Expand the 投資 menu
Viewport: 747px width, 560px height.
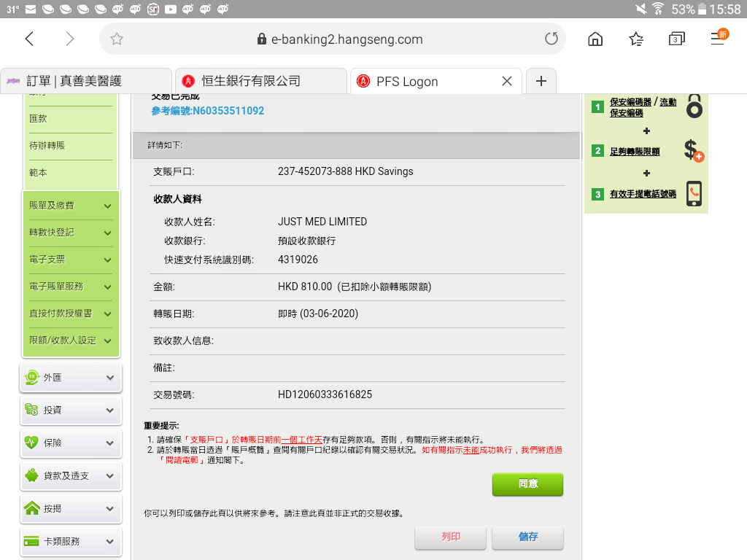71,411
